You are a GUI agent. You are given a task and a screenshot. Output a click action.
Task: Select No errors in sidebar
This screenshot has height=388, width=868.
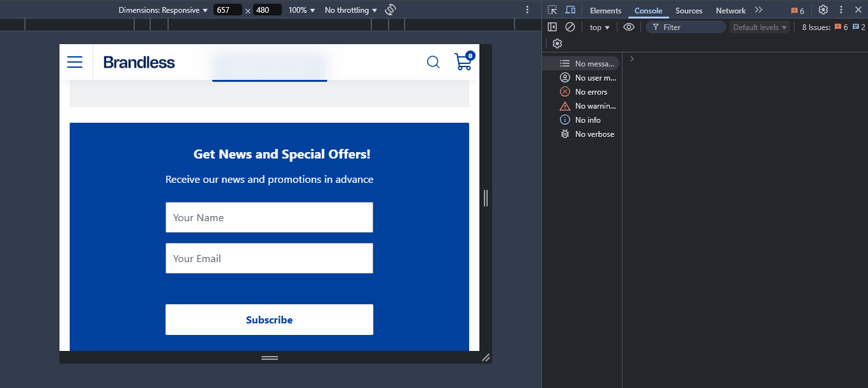point(581,91)
